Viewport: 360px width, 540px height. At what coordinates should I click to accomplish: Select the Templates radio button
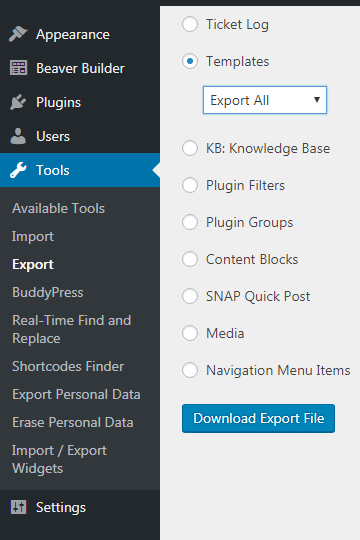[x=190, y=61]
